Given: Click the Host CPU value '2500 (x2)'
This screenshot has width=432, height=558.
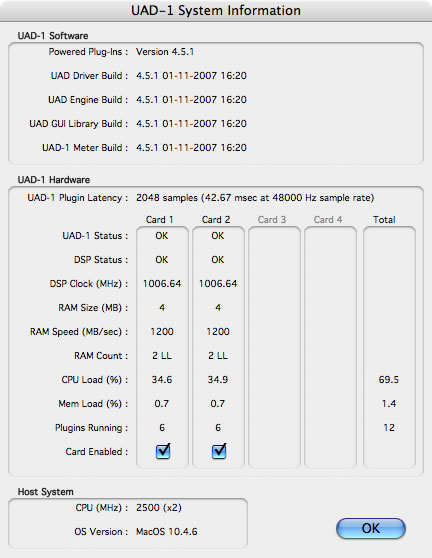Looking at the screenshot, I should [159, 508].
